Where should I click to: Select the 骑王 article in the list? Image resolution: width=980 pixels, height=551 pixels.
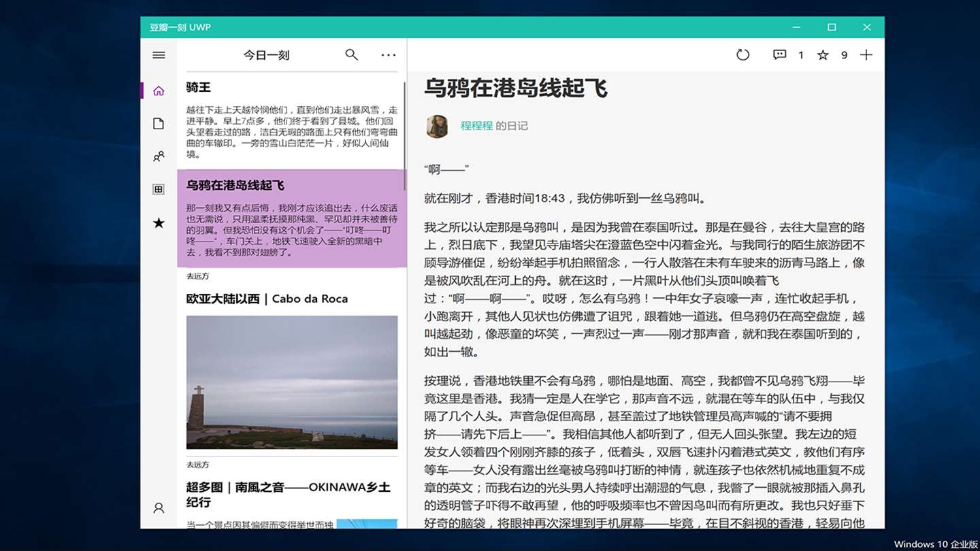coord(292,121)
